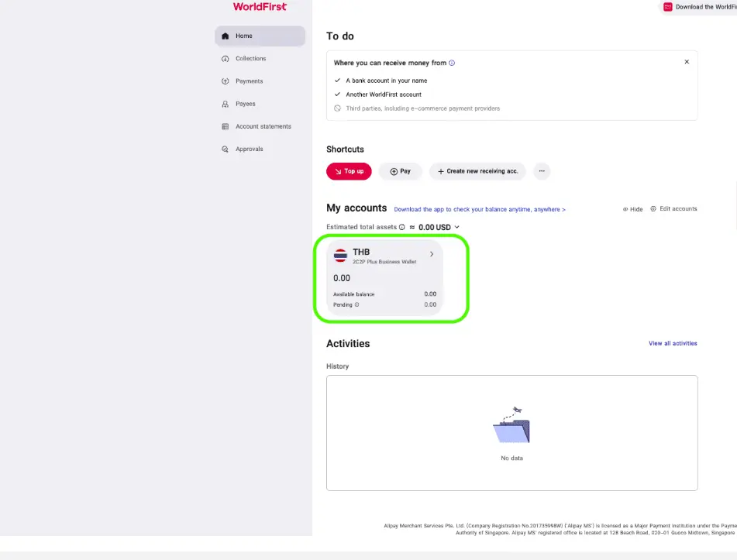Expand the USD currency dropdown
Viewport: 737px width, 560px height.
456,227
